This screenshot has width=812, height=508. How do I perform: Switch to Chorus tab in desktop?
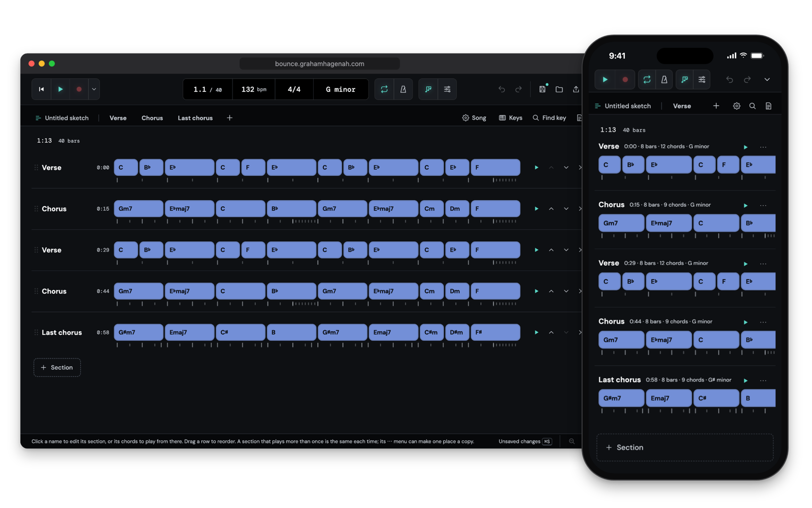click(152, 118)
